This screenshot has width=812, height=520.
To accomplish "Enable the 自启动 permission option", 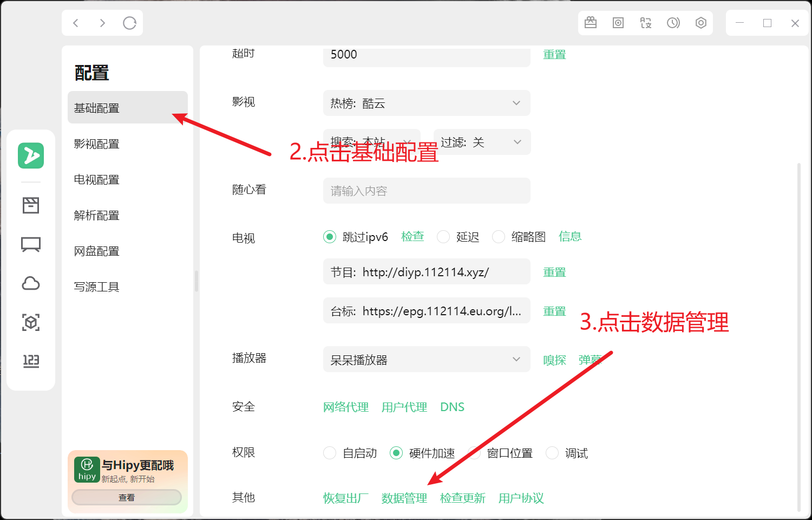I will (330, 453).
